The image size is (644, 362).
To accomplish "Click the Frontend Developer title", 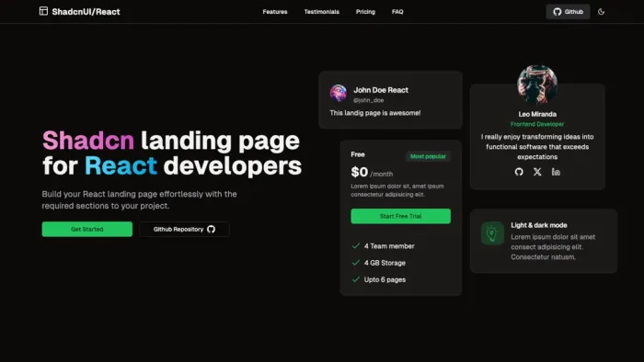I will 537,124.
